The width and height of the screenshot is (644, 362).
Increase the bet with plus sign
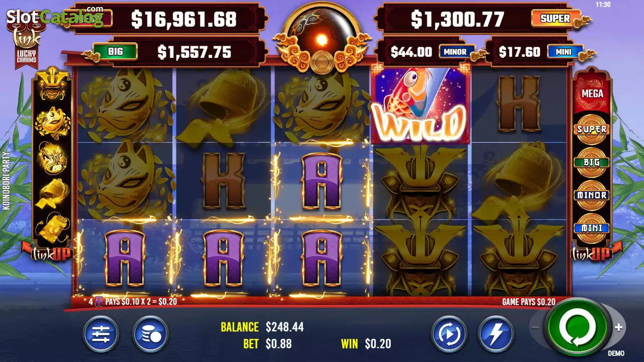pos(618,327)
